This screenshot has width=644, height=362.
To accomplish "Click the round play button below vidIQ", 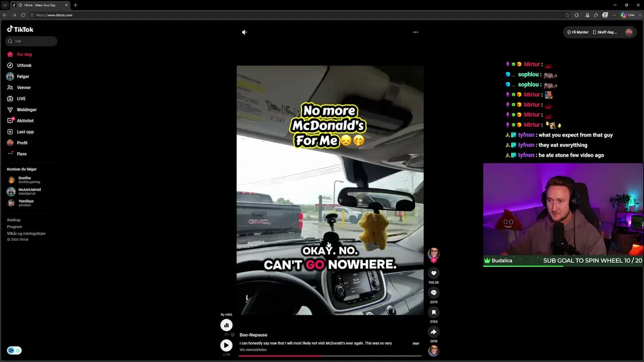I will click(x=226, y=345).
